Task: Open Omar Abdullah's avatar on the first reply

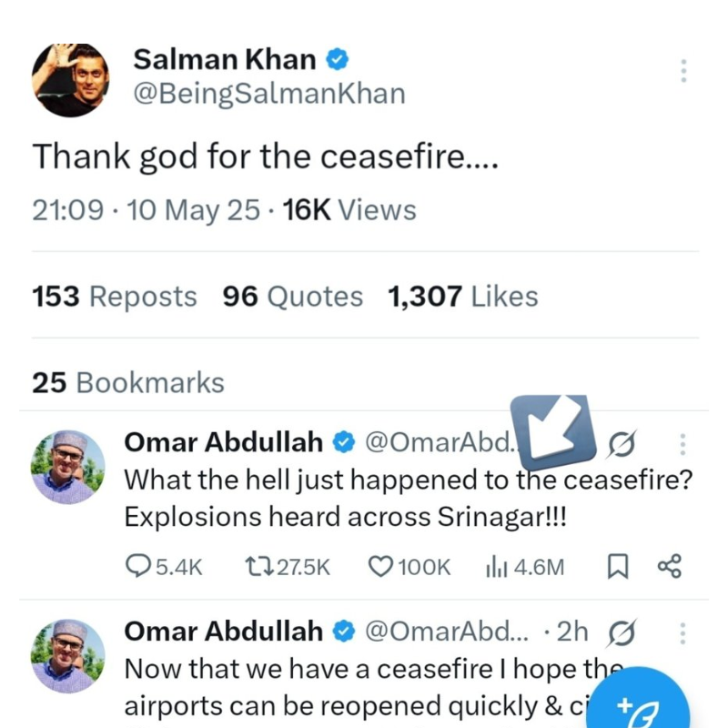Action: coord(68,467)
